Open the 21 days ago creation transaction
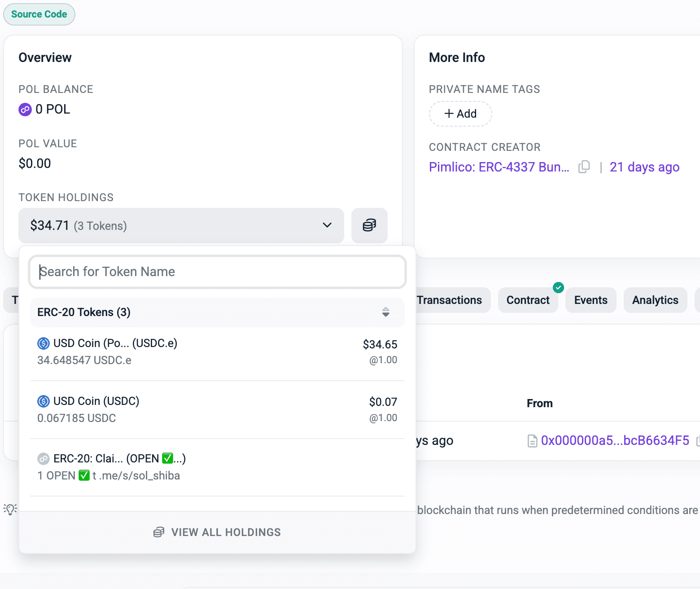 (x=644, y=167)
